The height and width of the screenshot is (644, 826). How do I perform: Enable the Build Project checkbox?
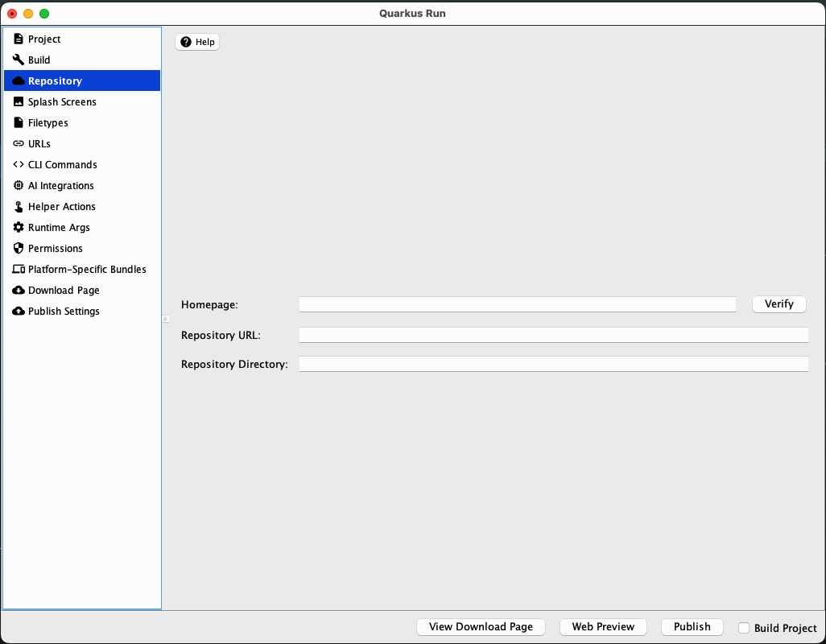click(x=744, y=628)
